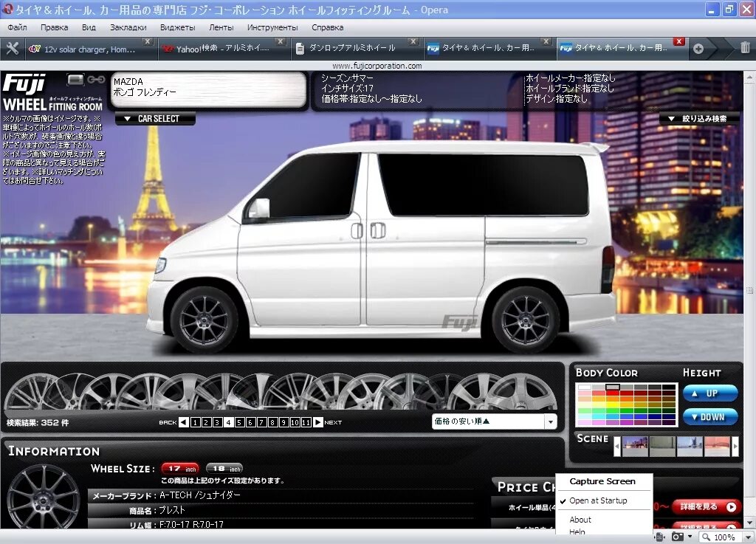Click the monitor icon beside Fuji logo

click(76, 80)
